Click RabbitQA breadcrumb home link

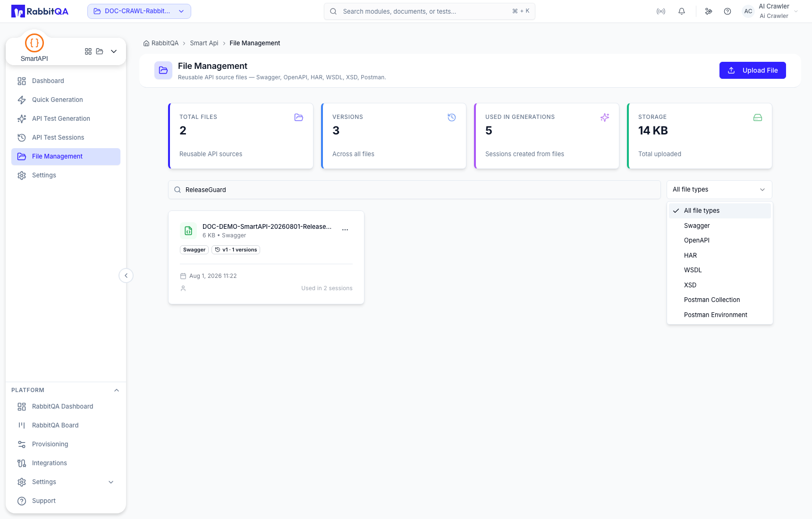pos(161,43)
